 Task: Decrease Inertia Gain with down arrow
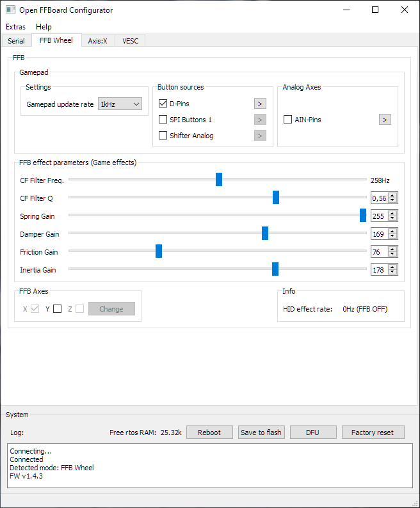[x=392, y=272]
